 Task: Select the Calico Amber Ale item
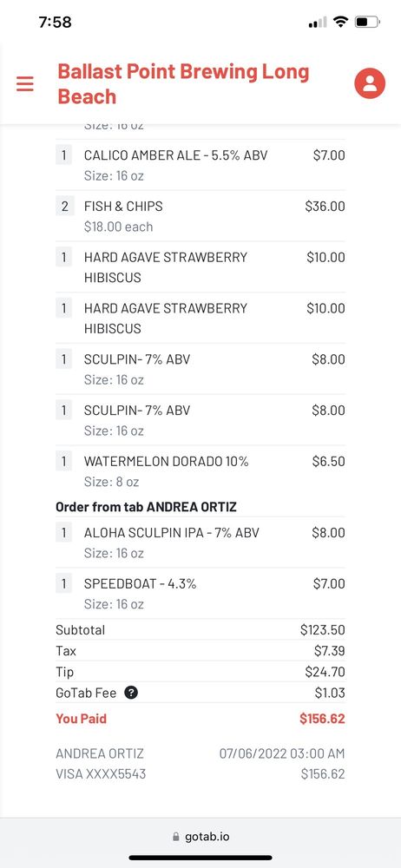(200, 165)
